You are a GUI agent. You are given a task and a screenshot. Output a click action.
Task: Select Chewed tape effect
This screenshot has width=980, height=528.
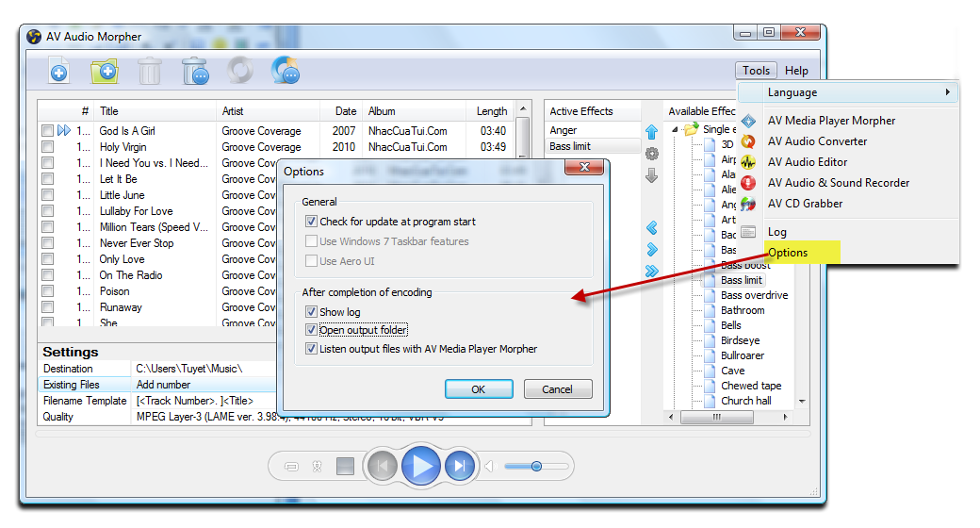point(751,386)
